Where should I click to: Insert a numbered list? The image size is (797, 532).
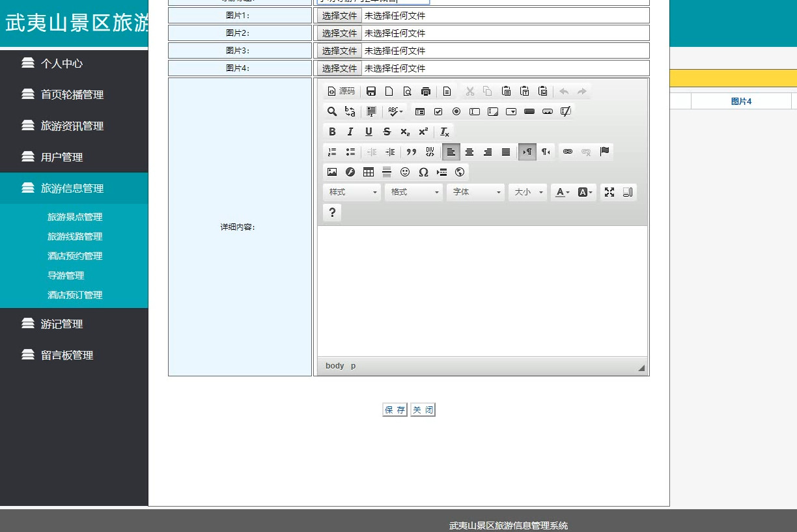tap(332, 152)
